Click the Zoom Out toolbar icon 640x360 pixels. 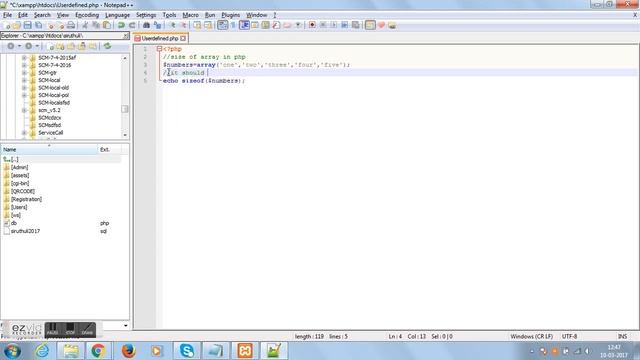184,25
